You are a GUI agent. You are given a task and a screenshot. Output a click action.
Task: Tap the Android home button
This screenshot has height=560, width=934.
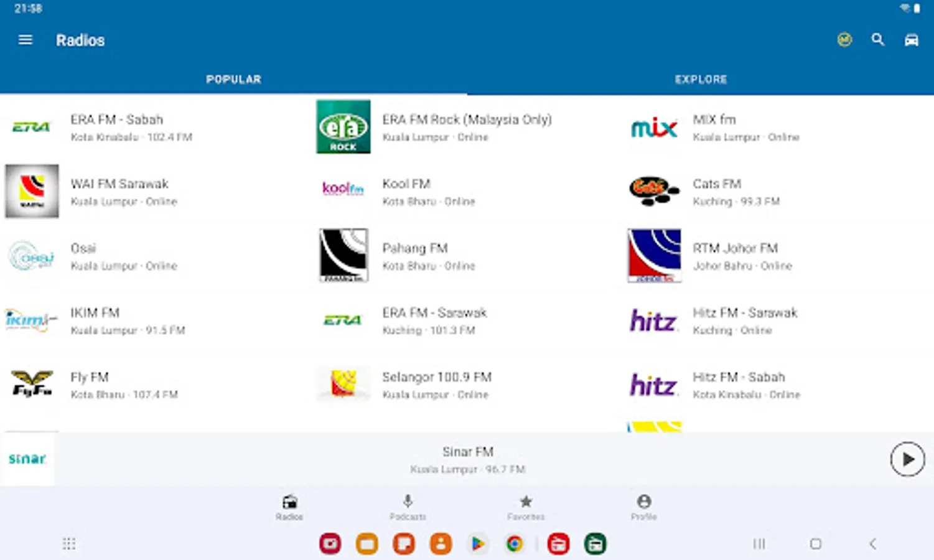coord(815,544)
